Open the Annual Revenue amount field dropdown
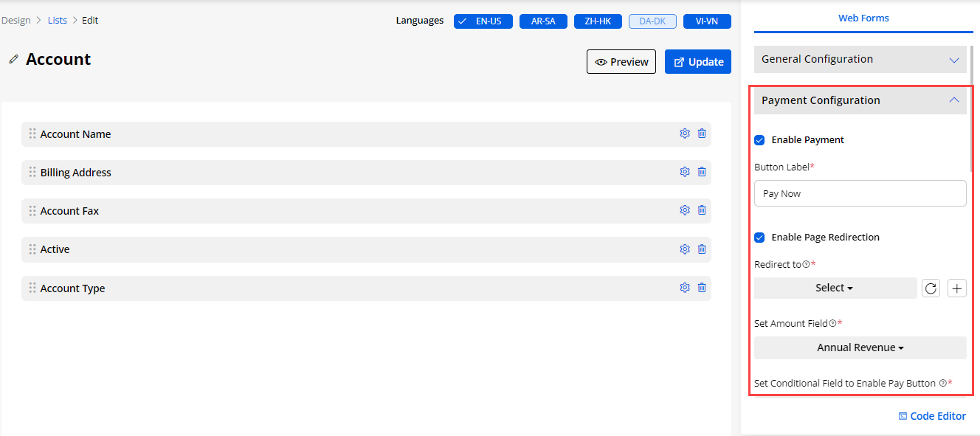980x436 pixels. click(860, 347)
